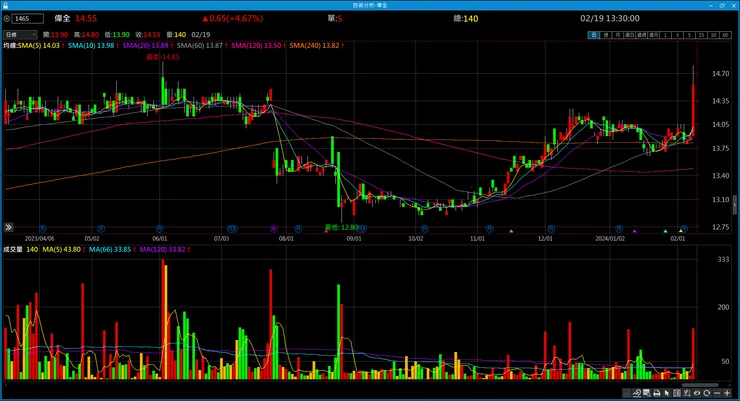This screenshot has height=401, width=740.
Task: Click the 1465 stock code input field
Action: [28, 19]
